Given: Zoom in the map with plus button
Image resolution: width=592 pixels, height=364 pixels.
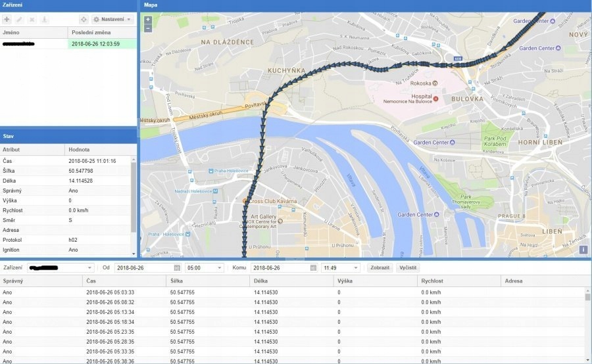Looking at the screenshot, I should pyautogui.click(x=148, y=19).
